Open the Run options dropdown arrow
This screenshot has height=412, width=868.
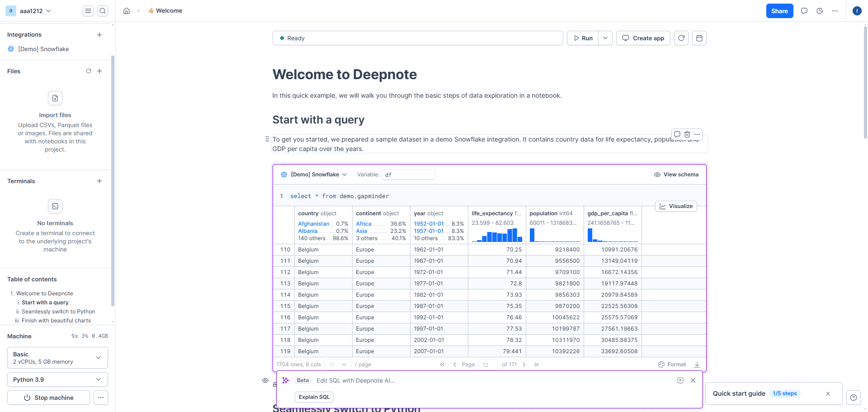605,38
